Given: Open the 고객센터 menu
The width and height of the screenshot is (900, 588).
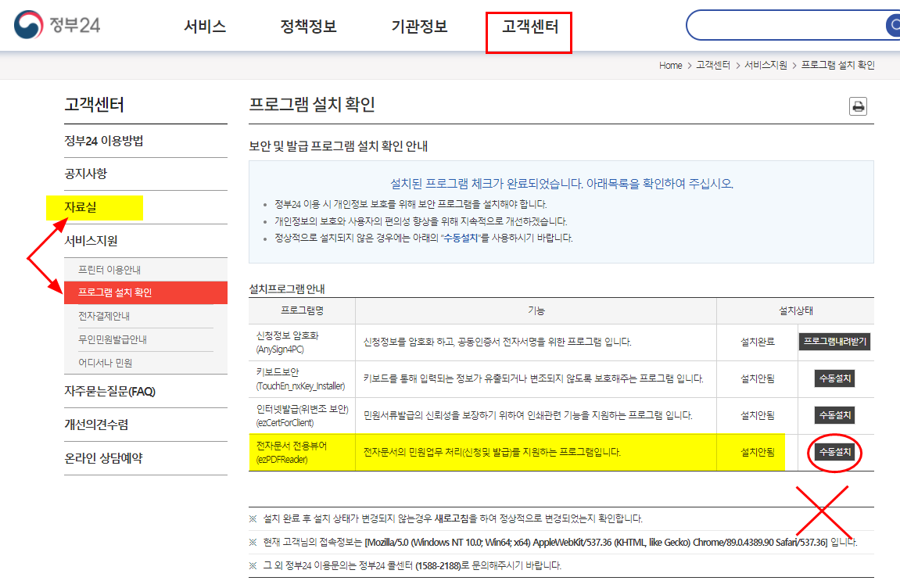Looking at the screenshot, I should click(530, 27).
